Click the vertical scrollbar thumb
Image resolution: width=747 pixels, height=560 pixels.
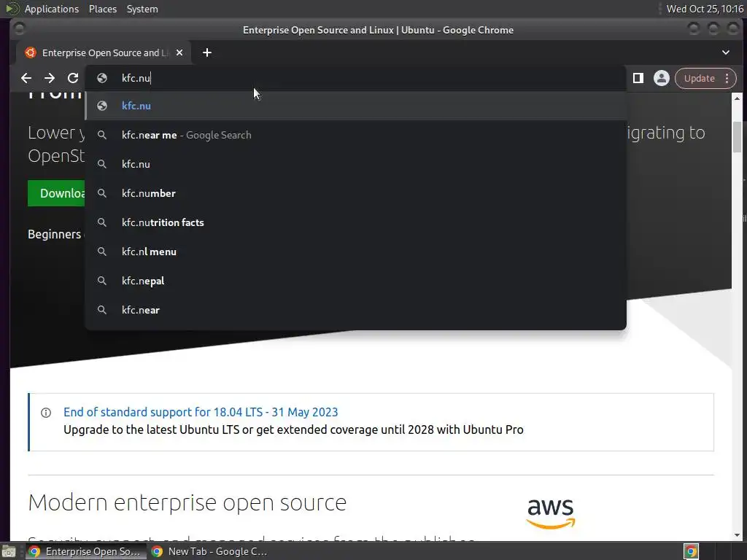coord(737,137)
